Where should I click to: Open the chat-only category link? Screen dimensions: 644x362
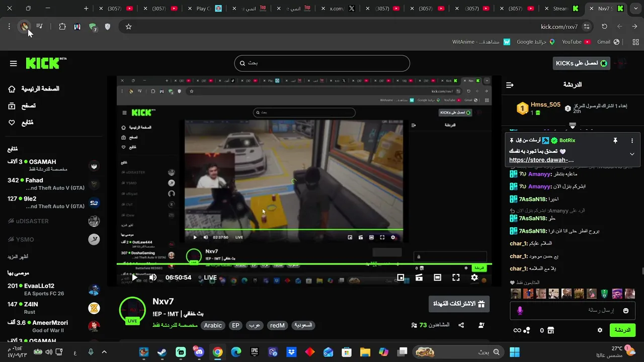(x=175, y=325)
